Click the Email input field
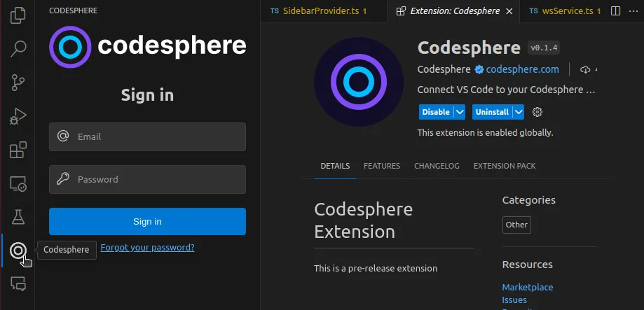This screenshot has width=644, height=310. pos(147,136)
